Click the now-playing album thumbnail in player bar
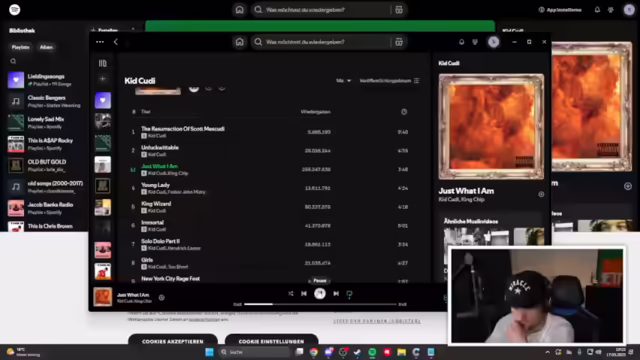The image size is (640, 360). click(102, 297)
